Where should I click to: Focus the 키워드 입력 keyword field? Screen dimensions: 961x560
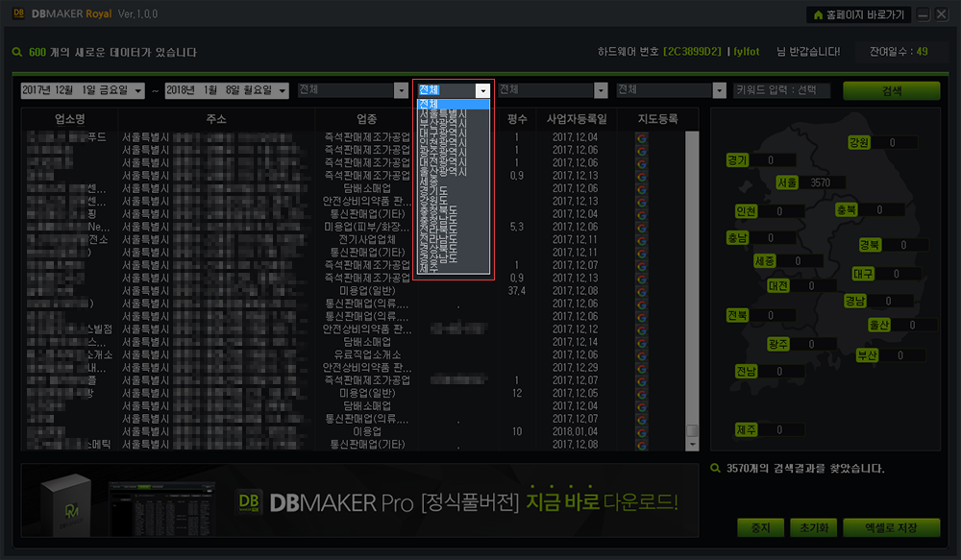click(x=782, y=90)
